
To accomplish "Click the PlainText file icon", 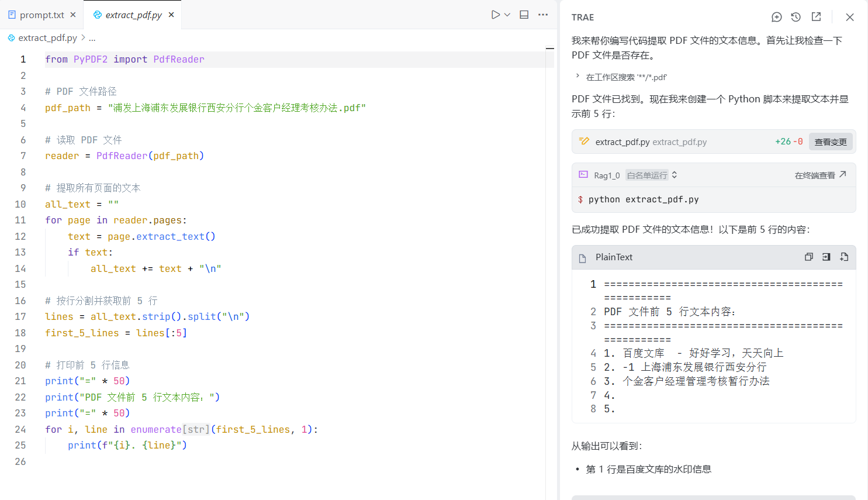I will point(582,258).
